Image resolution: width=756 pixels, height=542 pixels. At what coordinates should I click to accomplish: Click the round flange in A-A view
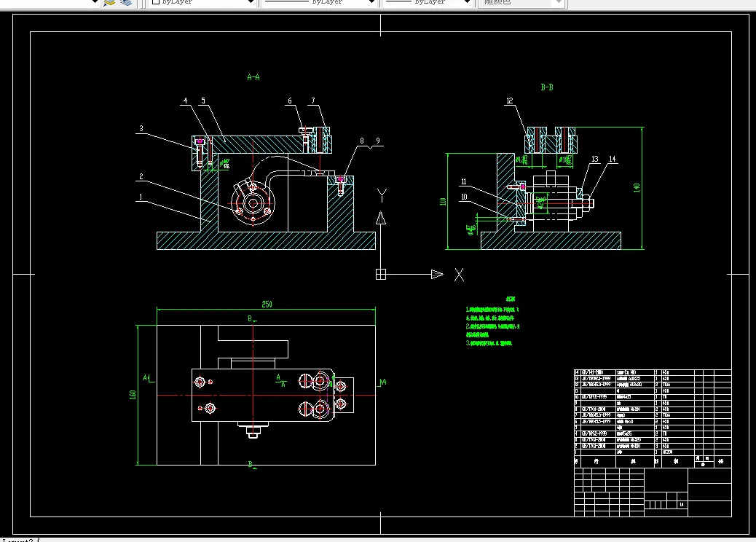[253, 203]
